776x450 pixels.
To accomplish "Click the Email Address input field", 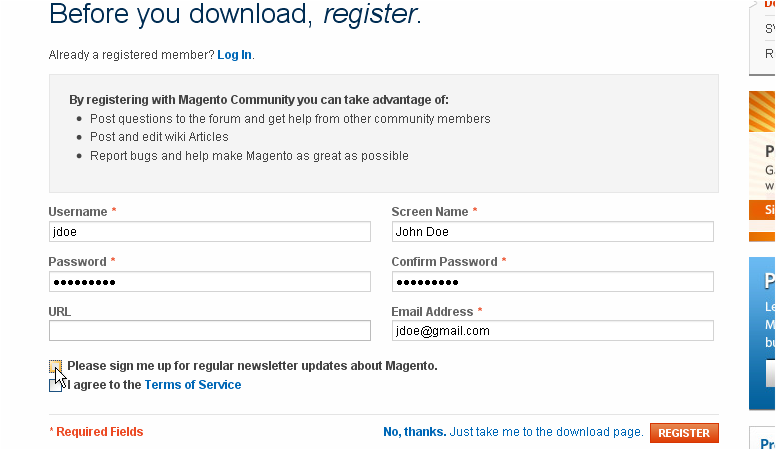I will point(552,331).
